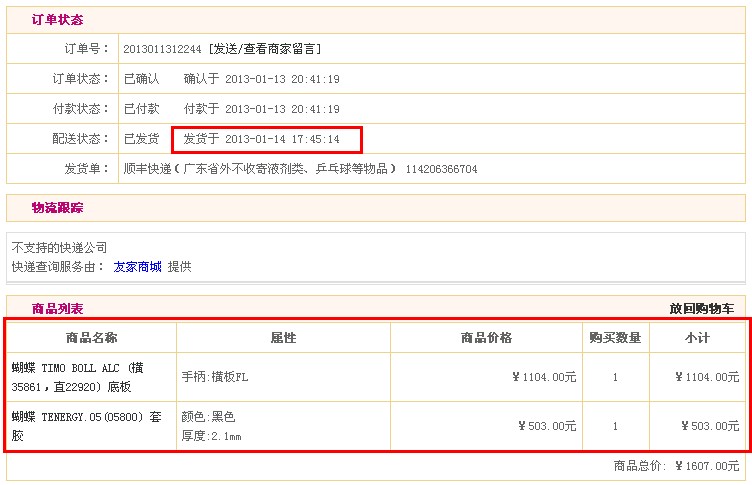Select the 物流跟踪 section header
The height and width of the screenshot is (485, 752).
pos(57,208)
